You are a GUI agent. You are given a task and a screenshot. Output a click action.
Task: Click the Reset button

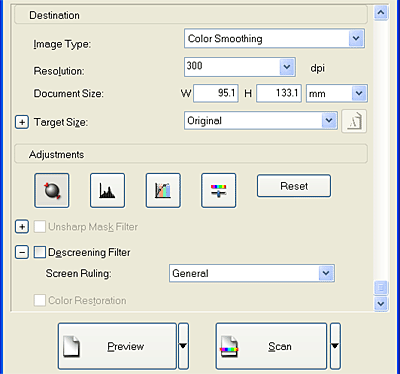pos(294,186)
